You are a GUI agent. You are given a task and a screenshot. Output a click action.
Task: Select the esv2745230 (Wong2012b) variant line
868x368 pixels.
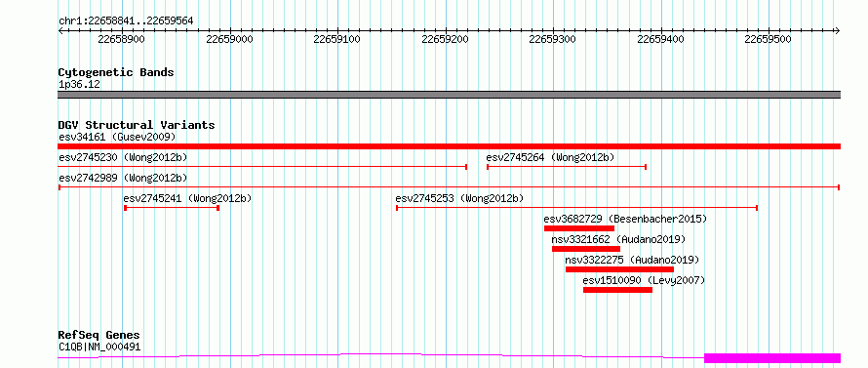[x=262, y=167]
